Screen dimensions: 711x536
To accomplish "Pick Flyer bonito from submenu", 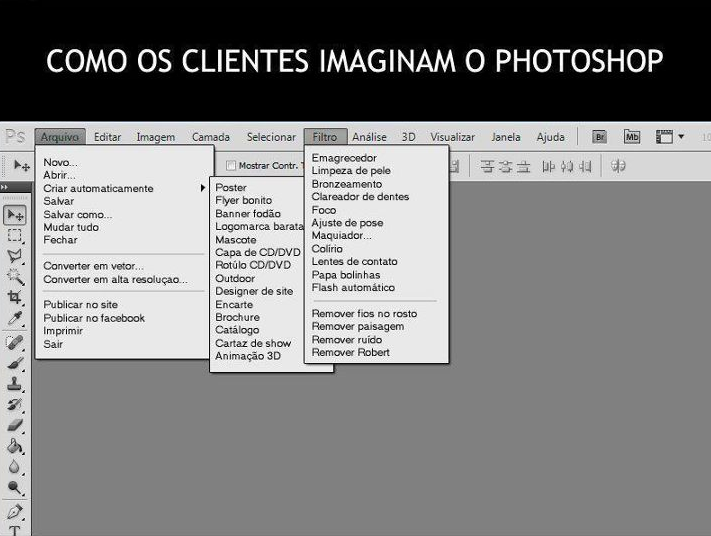I will pyautogui.click(x=243, y=200).
